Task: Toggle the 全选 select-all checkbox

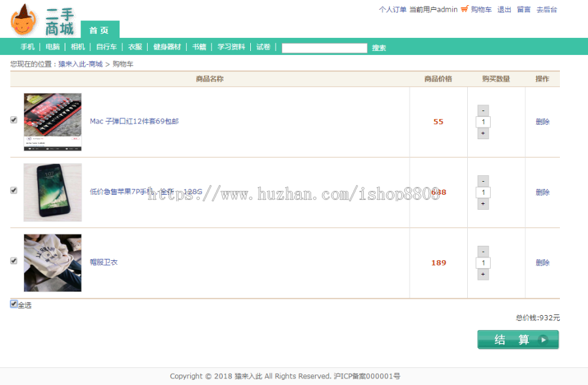Action: pyautogui.click(x=14, y=304)
